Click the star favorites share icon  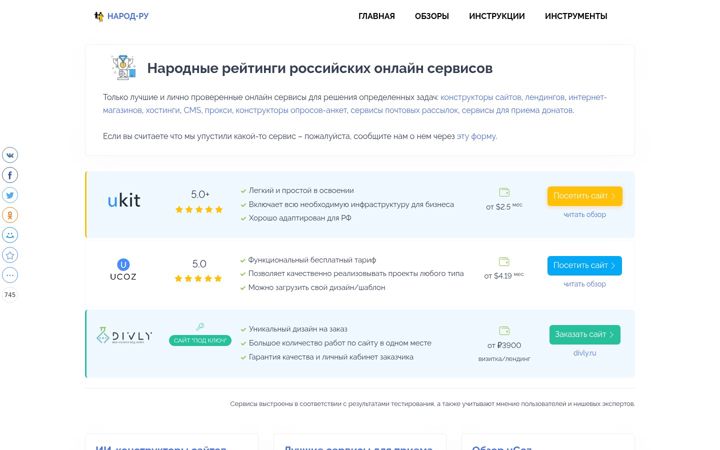tap(10, 255)
